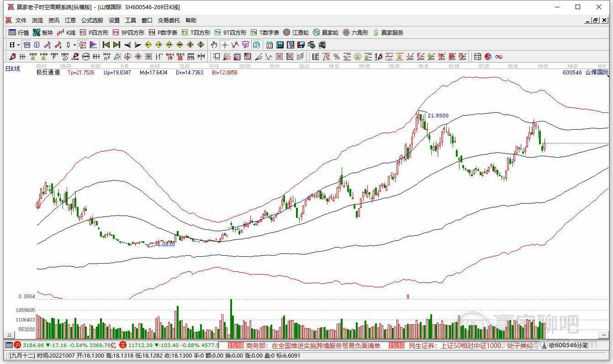Screen dimensions: 613x364
Task: Select the zigzag V-wave line tool
Action: tap(269, 57)
